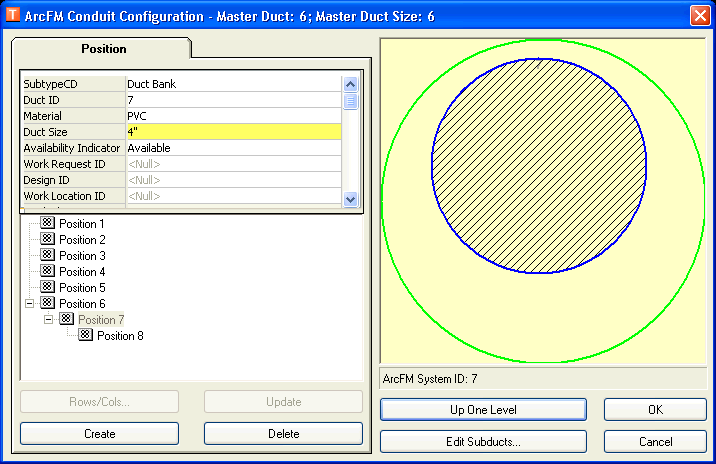Collapse the Position 7 tree node
This screenshot has height=464, width=716.
click(x=48, y=319)
